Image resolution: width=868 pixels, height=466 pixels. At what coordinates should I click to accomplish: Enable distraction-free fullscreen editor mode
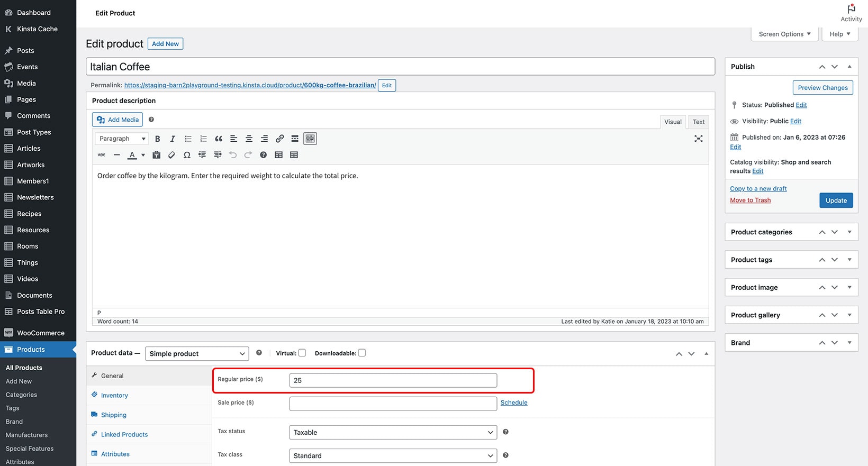[x=699, y=139]
